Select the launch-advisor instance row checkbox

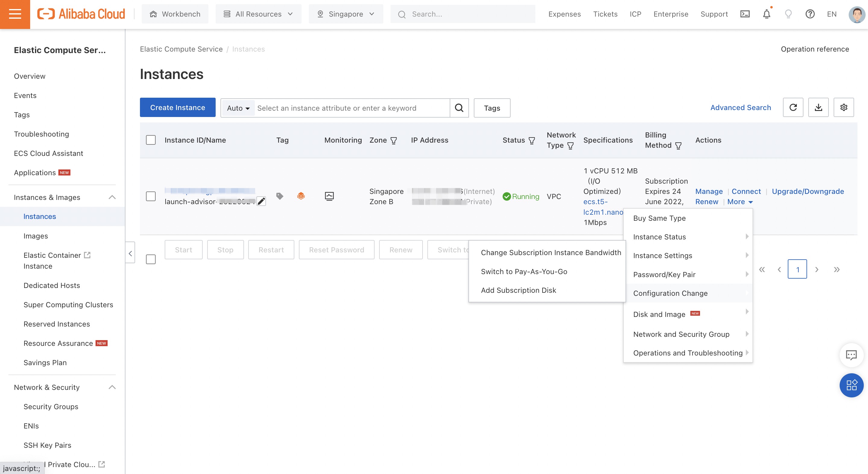point(150,196)
